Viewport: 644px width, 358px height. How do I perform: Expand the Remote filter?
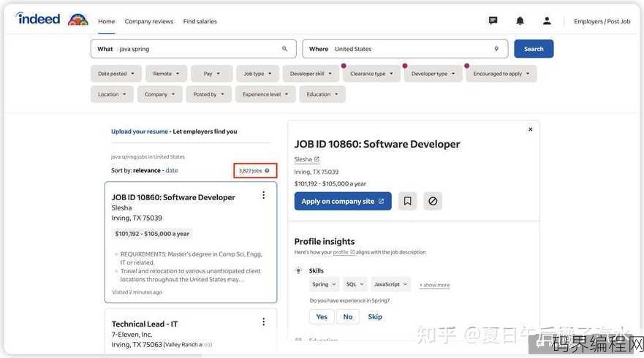point(166,74)
